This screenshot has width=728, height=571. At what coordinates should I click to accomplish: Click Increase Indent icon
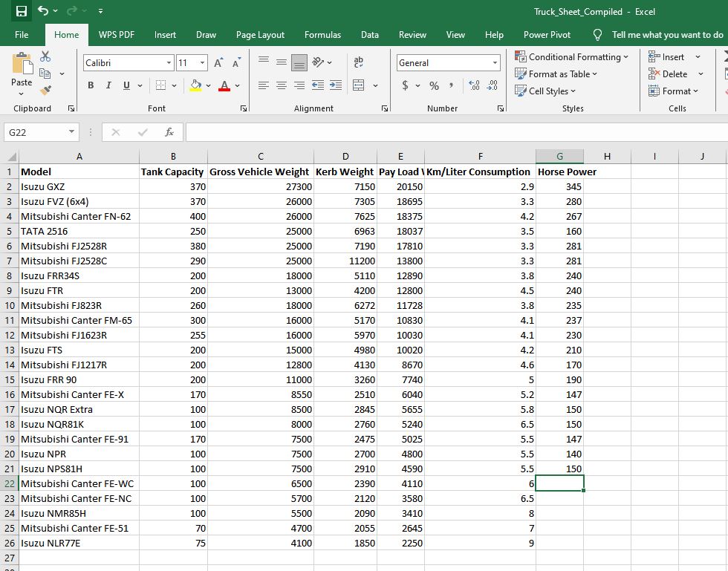point(336,85)
